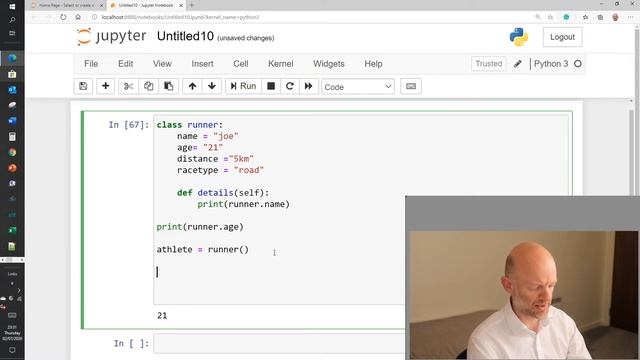Open browser settings and more menu
640x360 pixels.
pos(631,17)
